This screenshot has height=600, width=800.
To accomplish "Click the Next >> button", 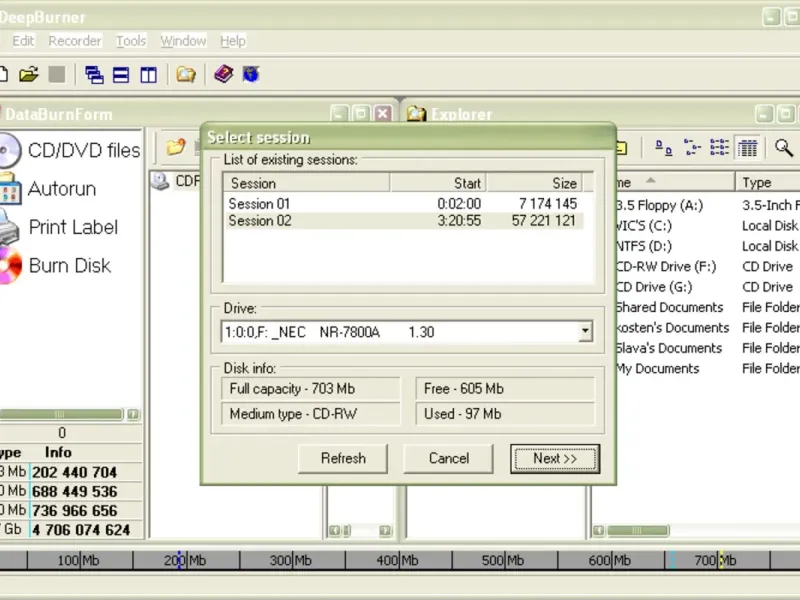I will point(554,458).
